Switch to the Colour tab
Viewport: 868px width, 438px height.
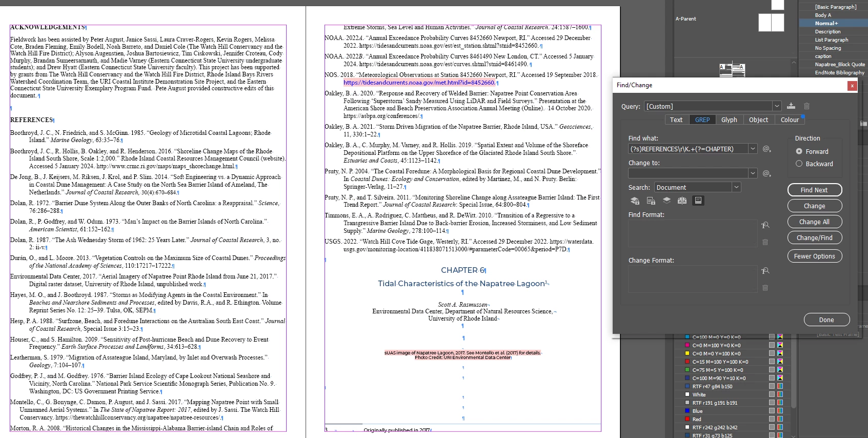pos(790,120)
